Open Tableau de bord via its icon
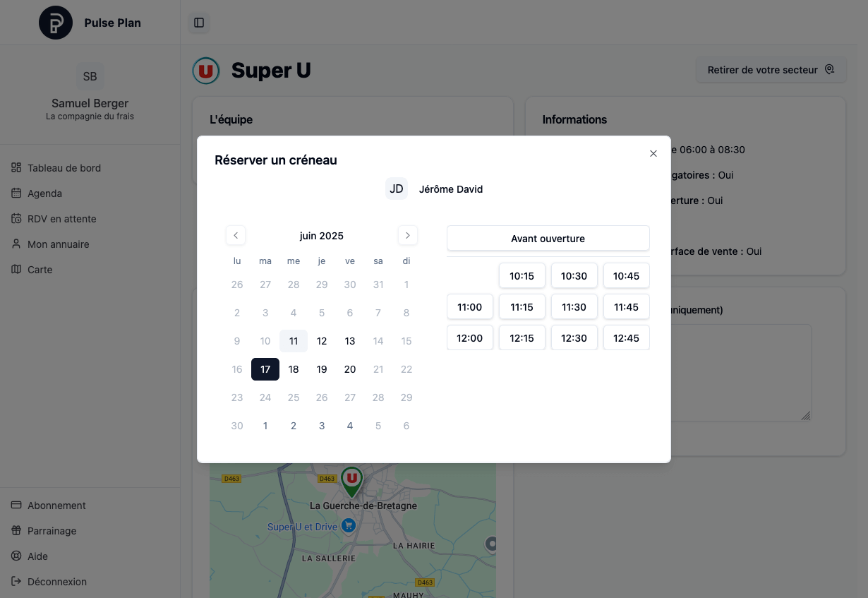The height and width of the screenshot is (598, 868). pyautogui.click(x=16, y=168)
